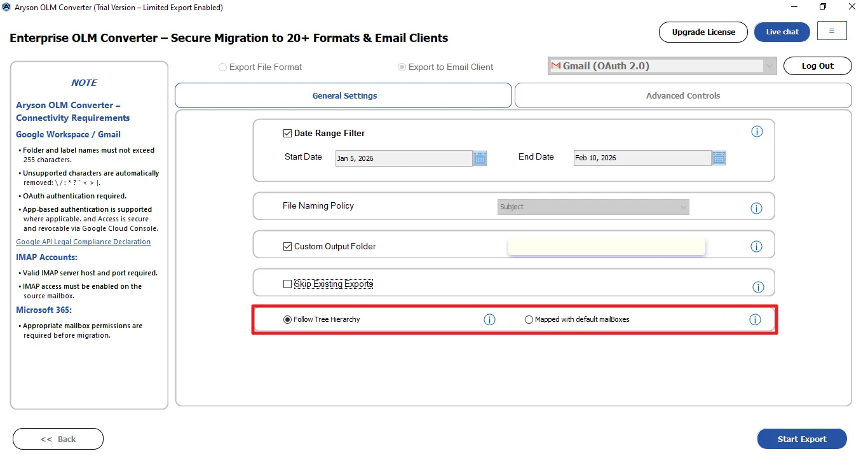Image resolution: width=868 pixels, height=463 pixels.
Task: Select the General Settings tab
Action: 344,96
